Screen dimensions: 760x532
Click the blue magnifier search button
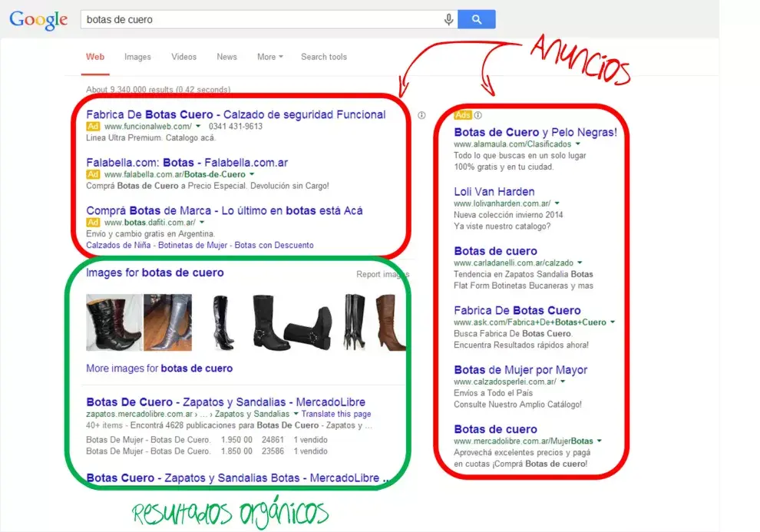[477, 19]
